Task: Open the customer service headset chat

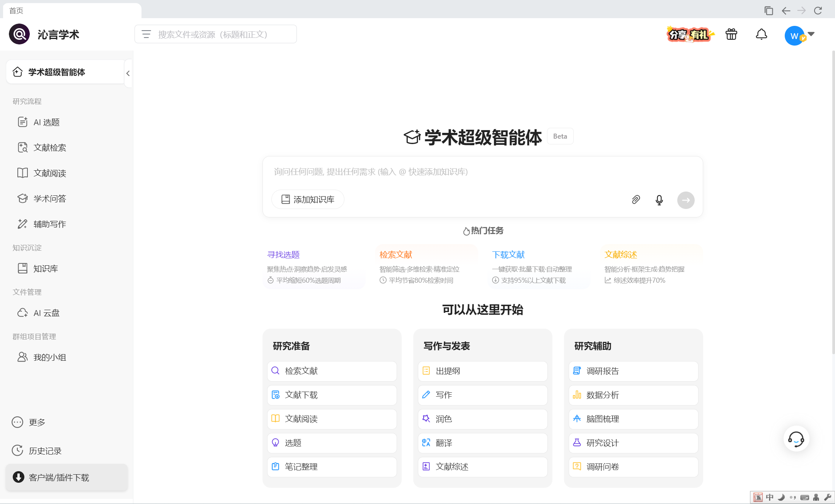Action: pyautogui.click(x=796, y=439)
